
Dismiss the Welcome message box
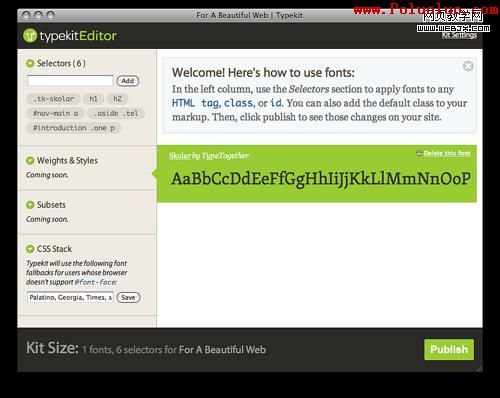tap(468, 66)
